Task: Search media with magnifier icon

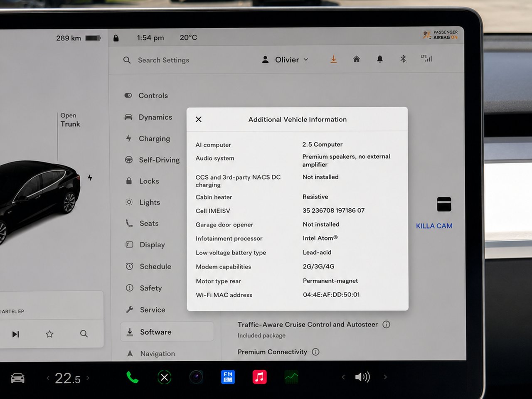Action: click(84, 334)
